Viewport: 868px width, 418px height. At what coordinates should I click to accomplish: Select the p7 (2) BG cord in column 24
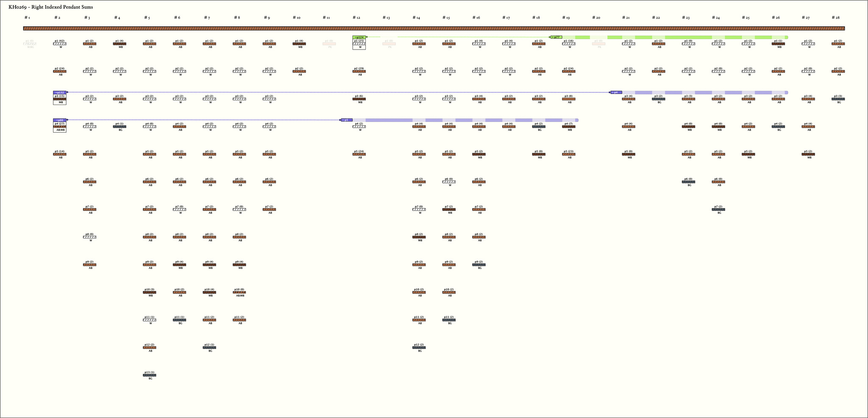718,210
